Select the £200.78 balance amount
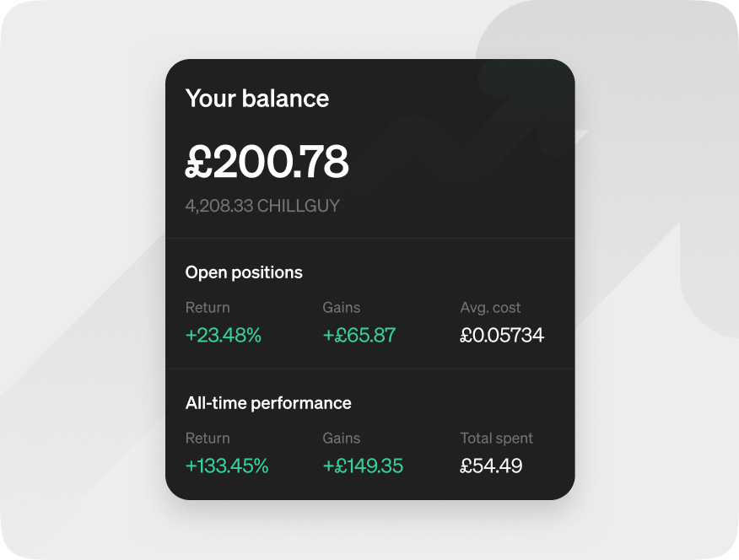739x560 pixels. pos(267,162)
